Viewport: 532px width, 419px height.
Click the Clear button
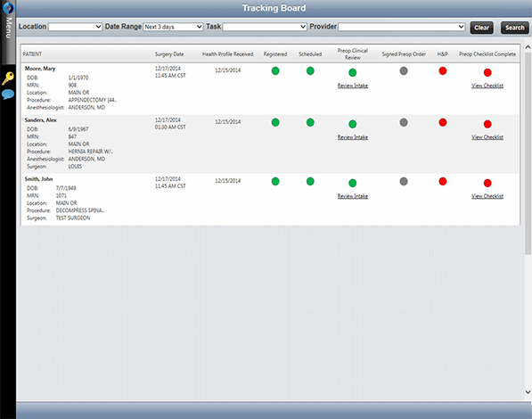481,28
